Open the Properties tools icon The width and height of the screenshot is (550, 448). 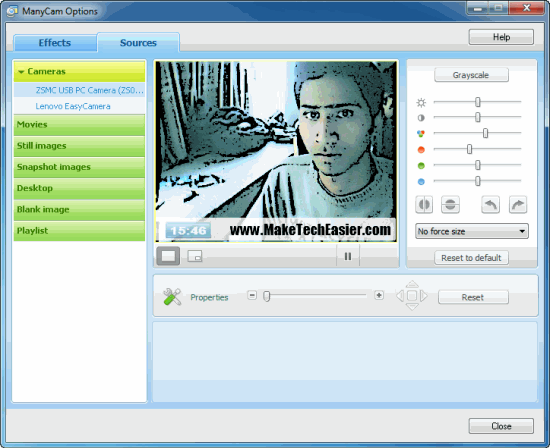click(172, 297)
